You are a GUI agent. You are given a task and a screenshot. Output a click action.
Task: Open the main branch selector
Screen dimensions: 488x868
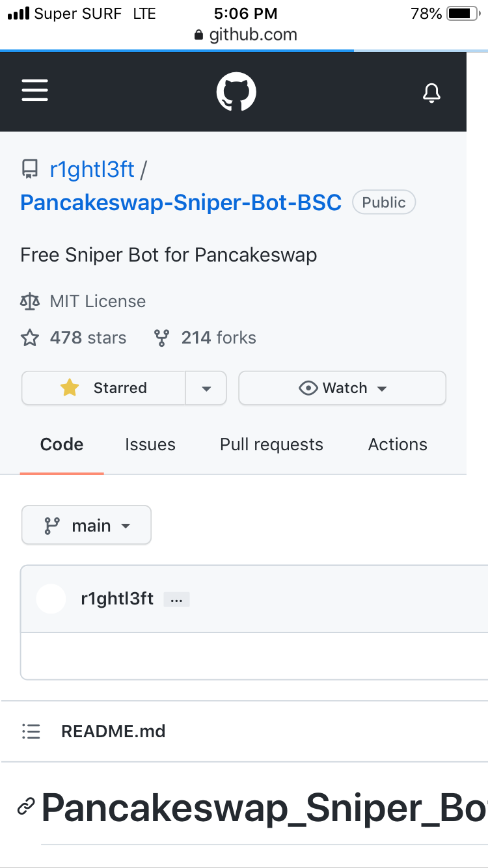(x=87, y=525)
